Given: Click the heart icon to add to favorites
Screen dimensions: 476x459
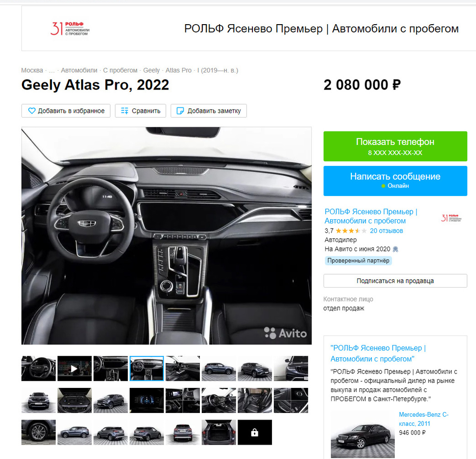Looking at the screenshot, I should 32,111.
